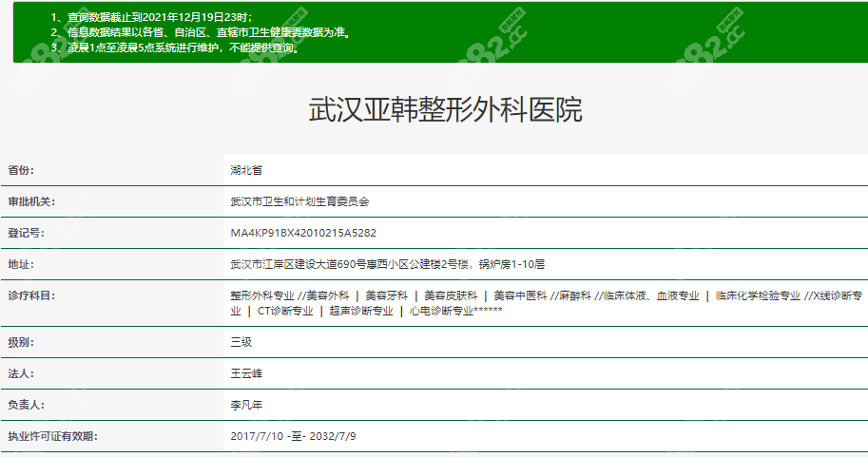The height and width of the screenshot is (457, 868).
Task: Click the 级别 label
Action: [21, 342]
